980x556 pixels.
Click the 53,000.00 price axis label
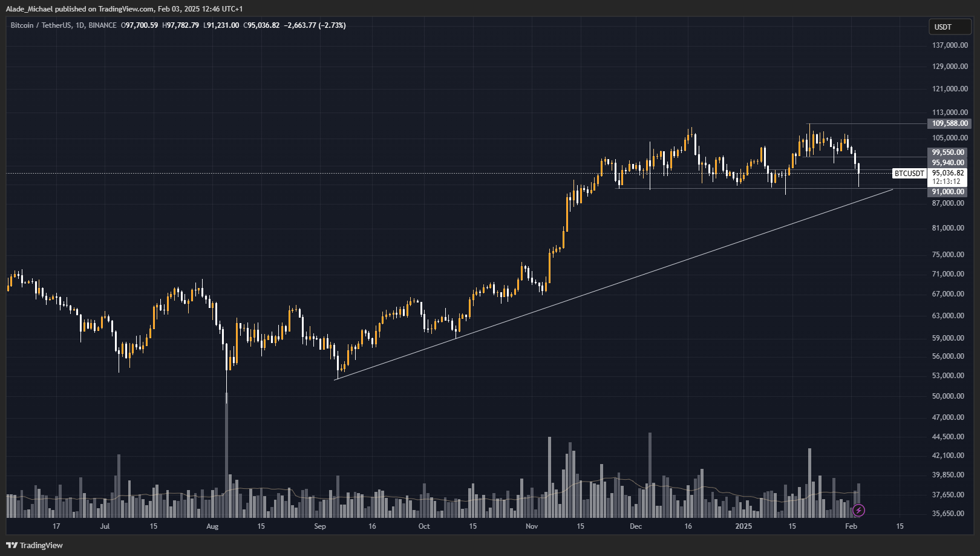click(x=948, y=376)
